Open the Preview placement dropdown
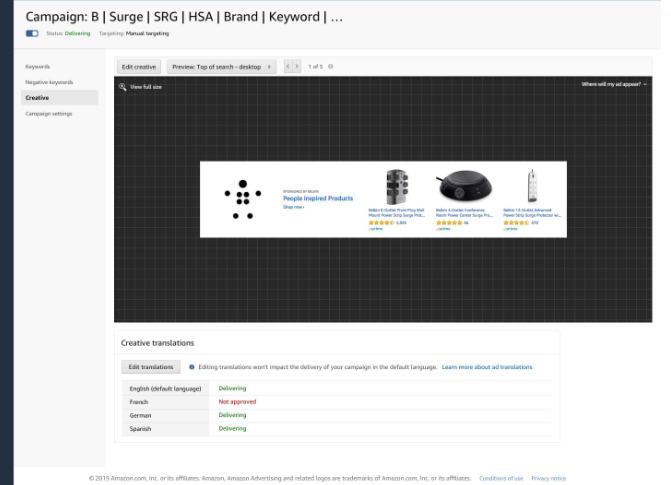 221,67
